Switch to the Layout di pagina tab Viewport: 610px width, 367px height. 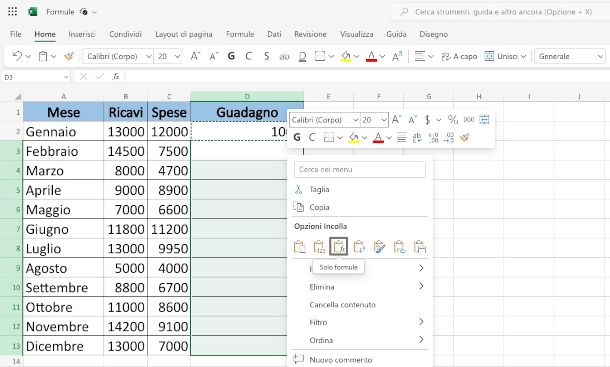[184, 34]
